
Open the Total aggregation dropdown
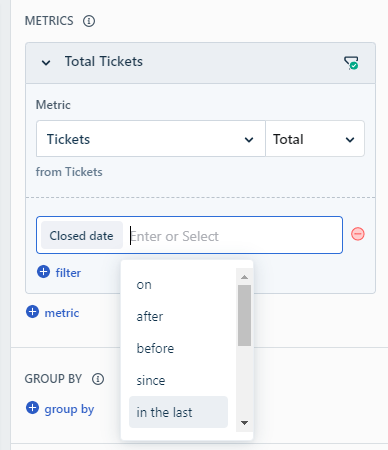(315, 139)
